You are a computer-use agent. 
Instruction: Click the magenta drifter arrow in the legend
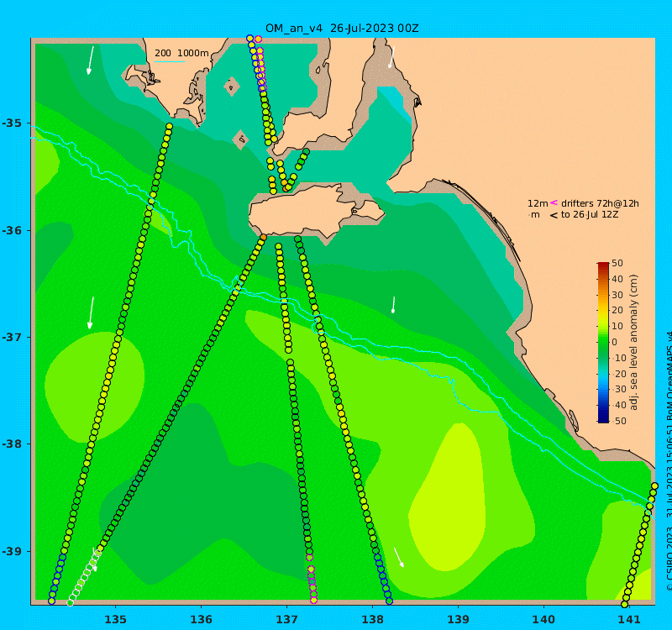point(554,202)
